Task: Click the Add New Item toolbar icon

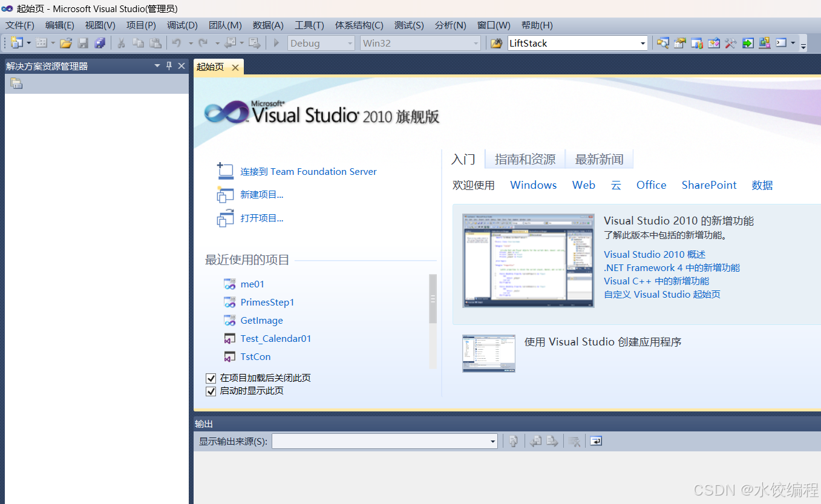Action: click(41, 43)
